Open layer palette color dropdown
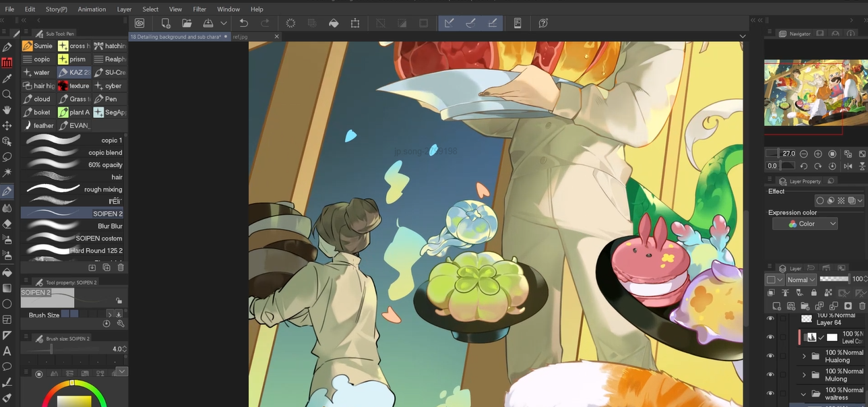Image resolution: width=868 pixels, height=407 pixels. pyautogui.click(x=773, y=280)
